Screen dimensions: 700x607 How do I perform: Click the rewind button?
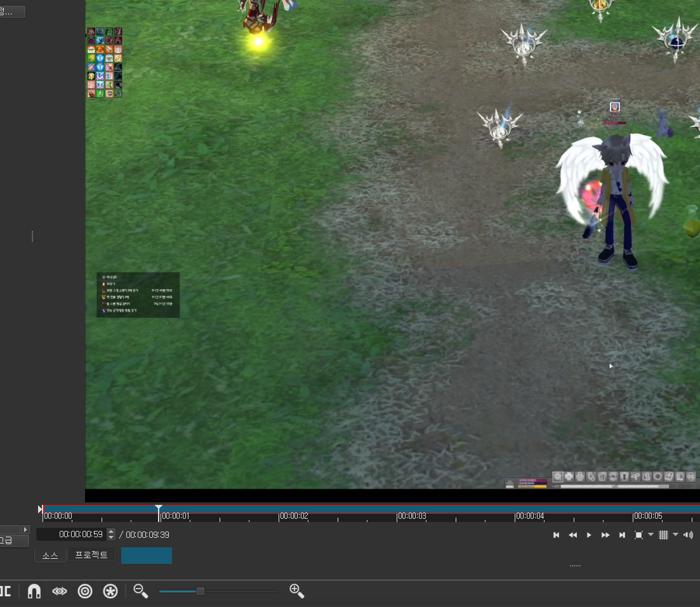573,535
